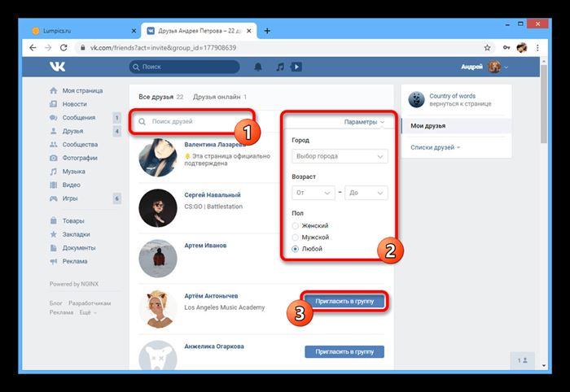Screen dimensions: 570x392
Task: Open the music note icon in header
Action: [280, 67]
